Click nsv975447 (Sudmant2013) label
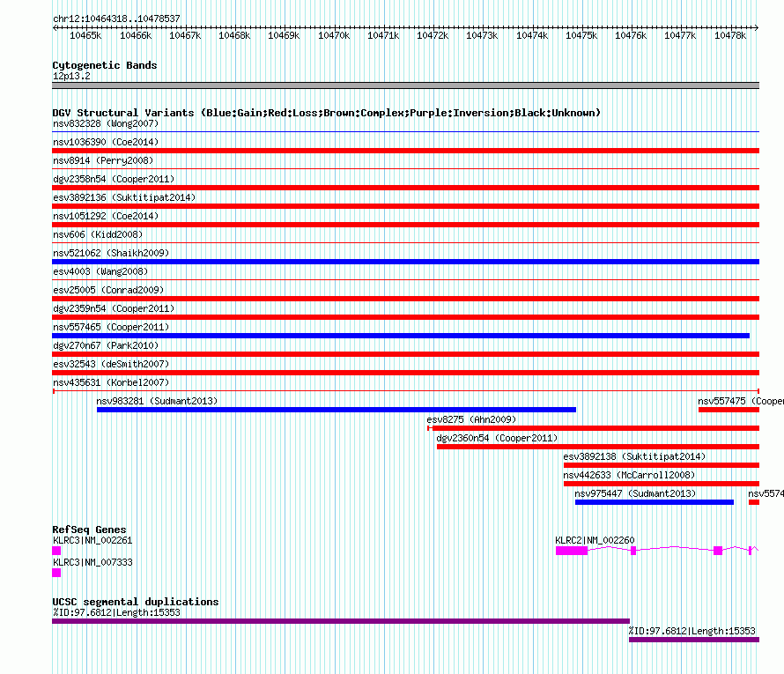Screen dimensions: 784x674 click(x=635, y=493)
